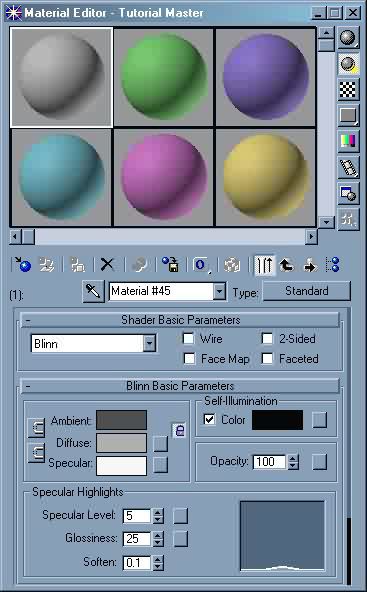Click the Diffuse color swatch
Image resolution: width=367 pixels, height=592 pixels.
click(121, 442)
